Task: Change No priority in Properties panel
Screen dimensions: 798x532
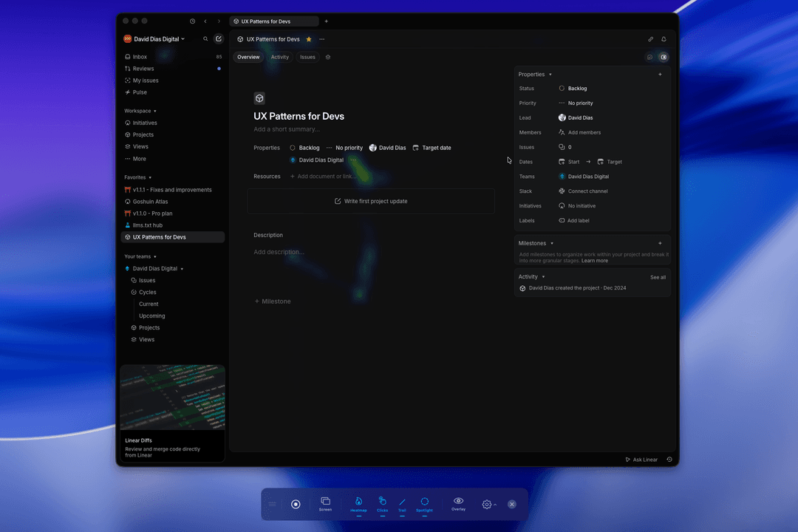Action: click(576, 103)
